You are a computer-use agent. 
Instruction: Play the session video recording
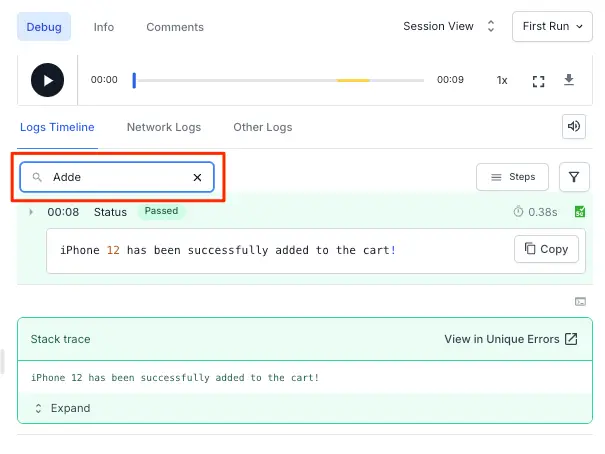coord(47,80)
